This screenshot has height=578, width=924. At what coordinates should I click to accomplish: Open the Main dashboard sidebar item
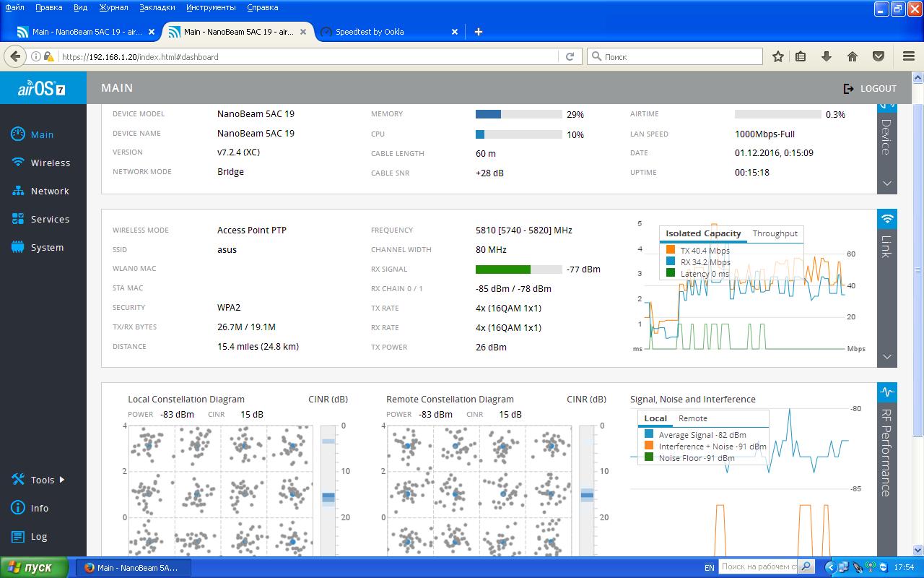[43, 134]
